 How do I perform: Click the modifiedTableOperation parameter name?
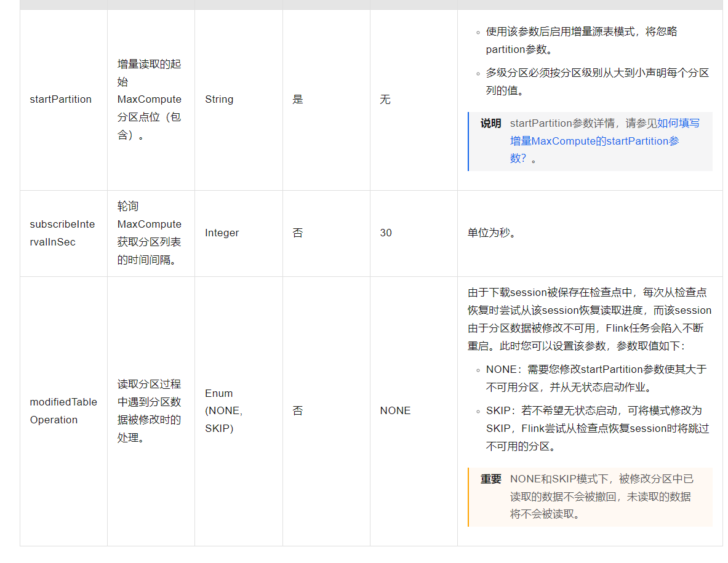63,411
